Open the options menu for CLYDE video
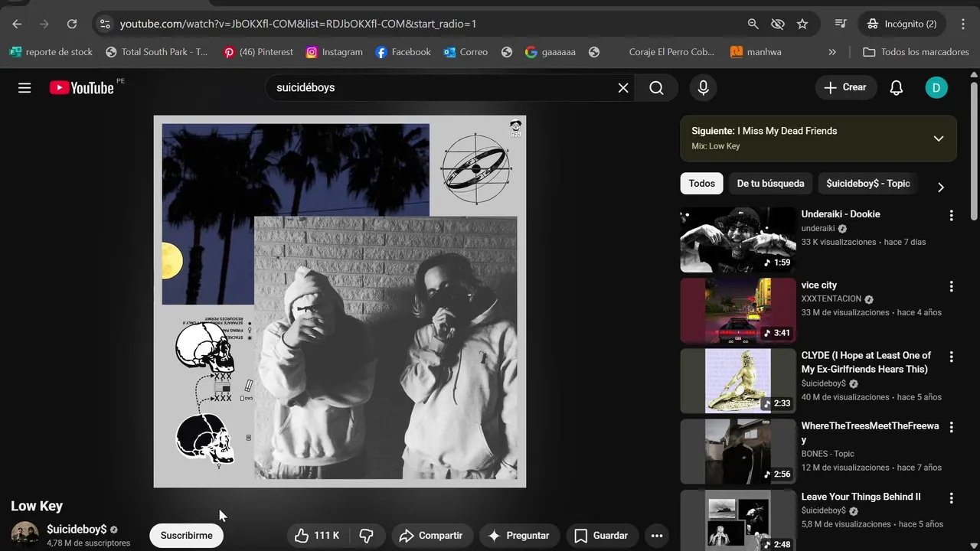This screenshot has width=980, height=551. coord(952,357)
